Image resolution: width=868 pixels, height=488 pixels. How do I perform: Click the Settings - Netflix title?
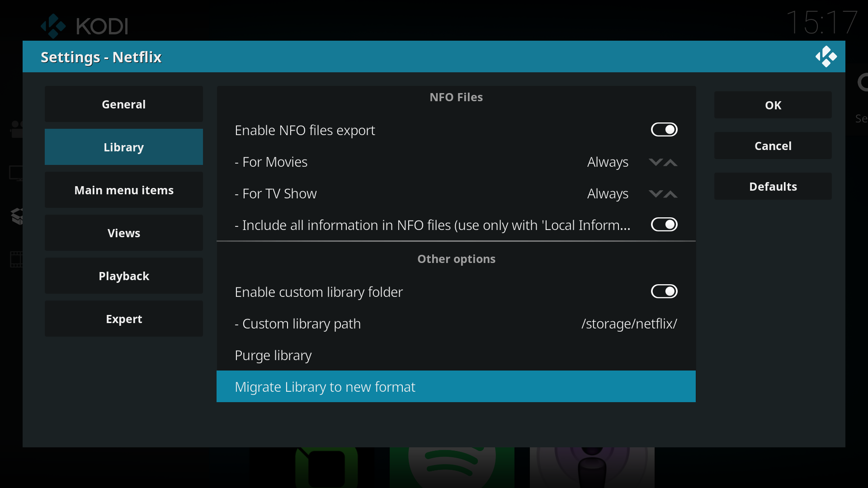(101, 57)
